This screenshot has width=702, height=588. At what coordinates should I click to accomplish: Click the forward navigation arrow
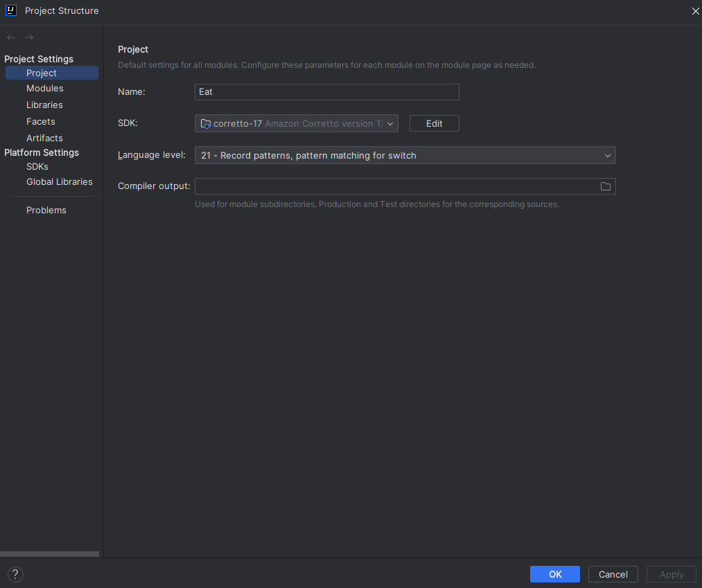click(29, 37)
